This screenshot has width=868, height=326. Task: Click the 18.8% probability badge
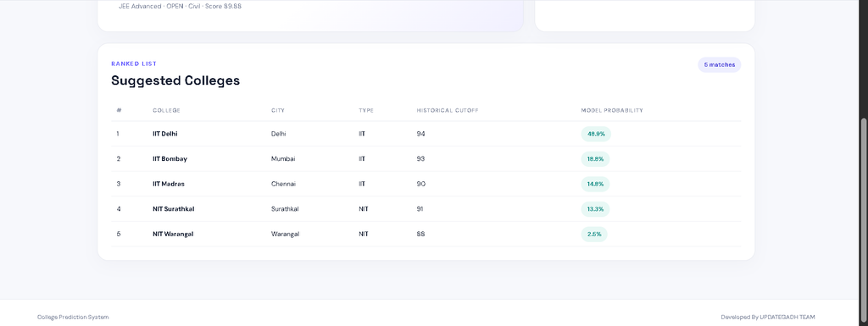pyautogui.click(x=596, y=158)
